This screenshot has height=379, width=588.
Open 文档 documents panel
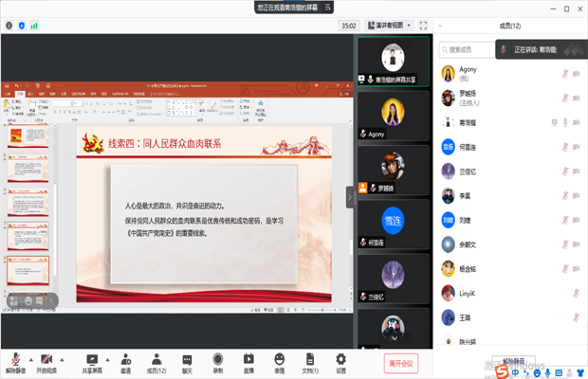309,359
